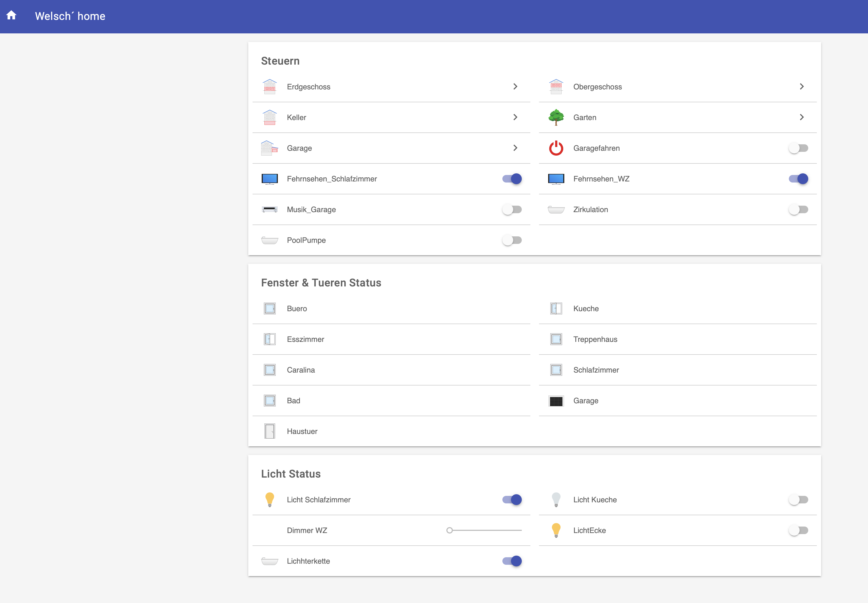Click the TV icon for Fehrnsehen_Schlafzimmer

click(269, 179)
